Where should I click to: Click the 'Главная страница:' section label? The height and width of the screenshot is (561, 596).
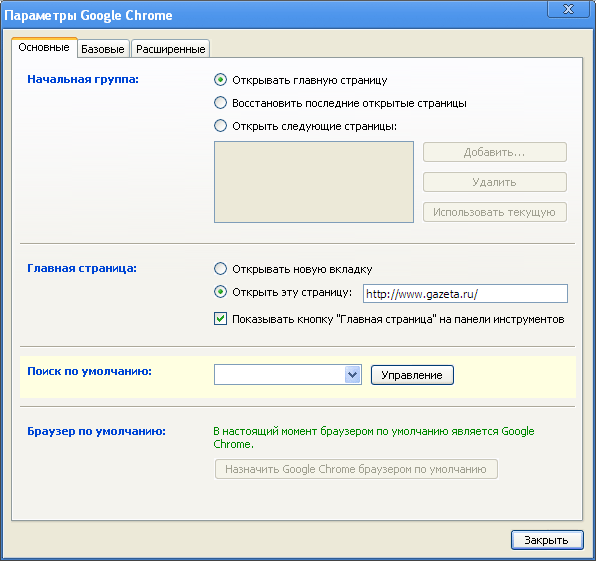pos(82,268)
